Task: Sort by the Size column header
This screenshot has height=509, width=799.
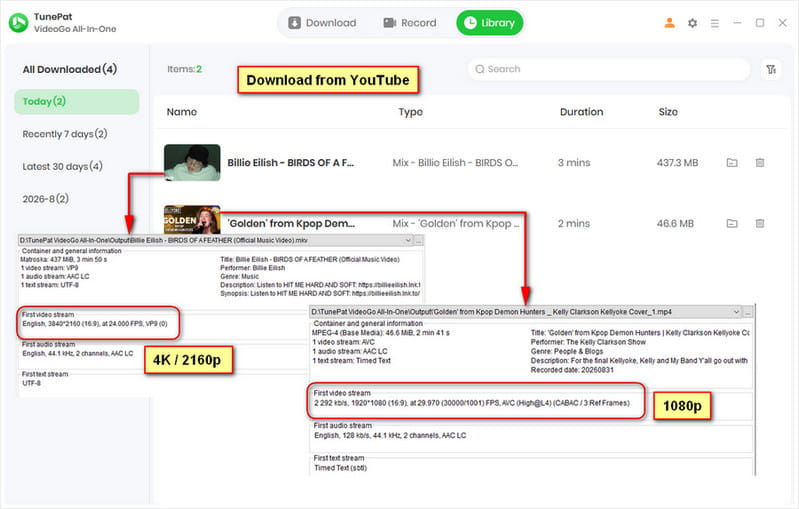Action: tap(668, 112)
